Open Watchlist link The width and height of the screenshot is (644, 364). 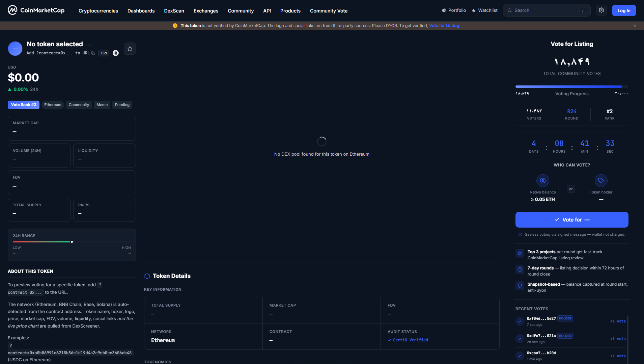click(484, 10)
